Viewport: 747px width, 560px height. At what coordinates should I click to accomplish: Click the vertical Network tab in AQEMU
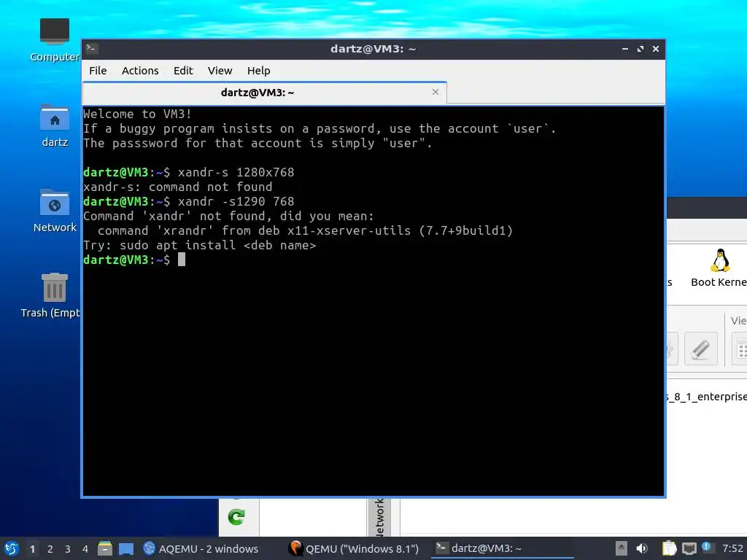pyautogui.click(x=379, y=517)
